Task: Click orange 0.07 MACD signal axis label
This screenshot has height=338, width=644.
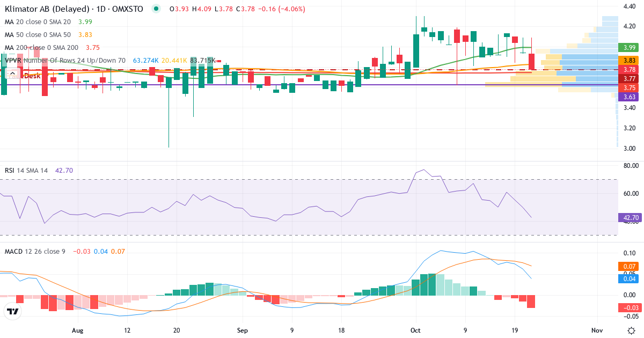Action: point(628,266)
